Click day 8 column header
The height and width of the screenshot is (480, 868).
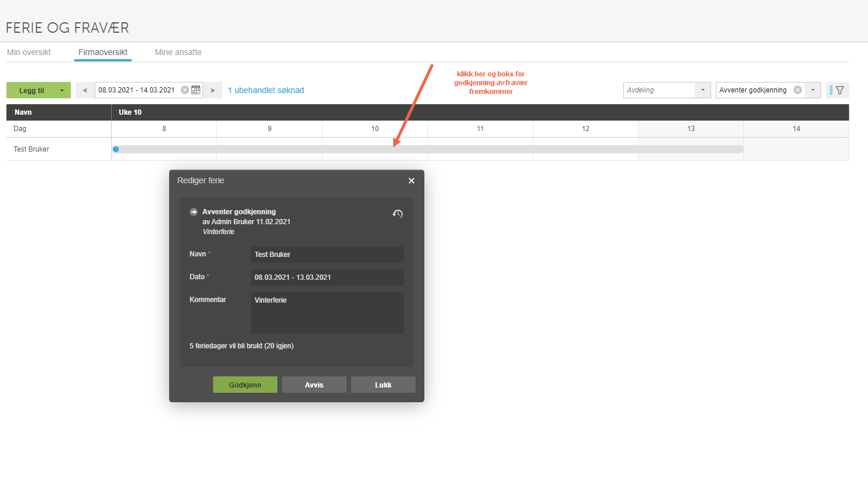click(x=164, y=129)
